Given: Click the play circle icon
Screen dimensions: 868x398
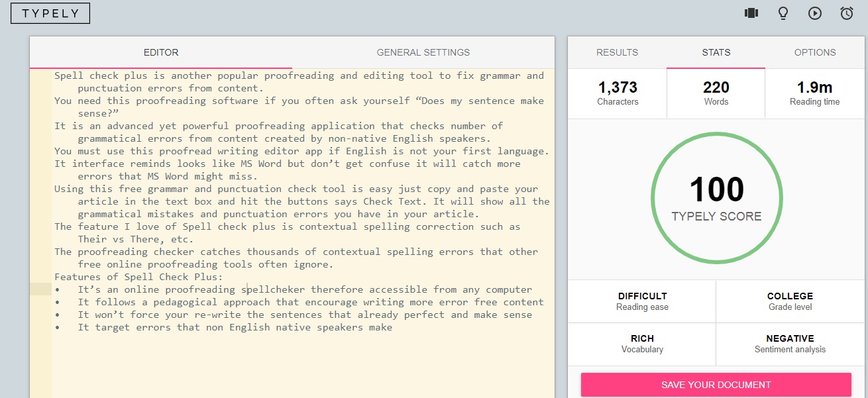Looking at the screenshot, I should [815, 13].
